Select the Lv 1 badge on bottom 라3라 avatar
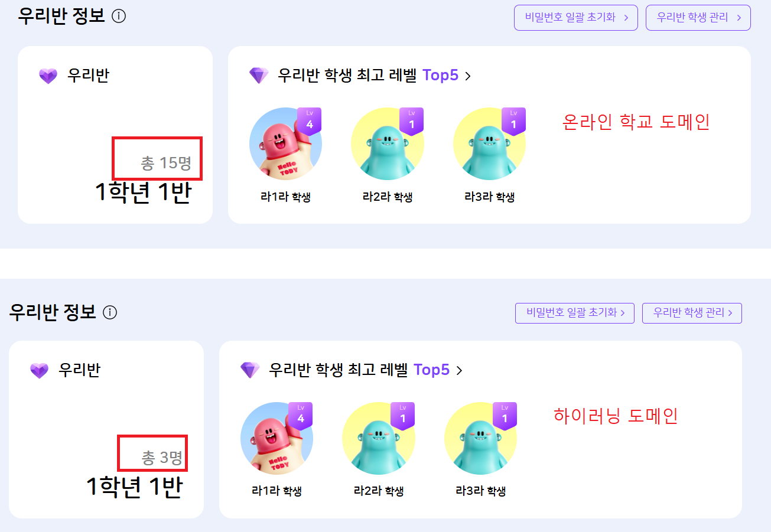The image size is (771, 532). [505, 416]
